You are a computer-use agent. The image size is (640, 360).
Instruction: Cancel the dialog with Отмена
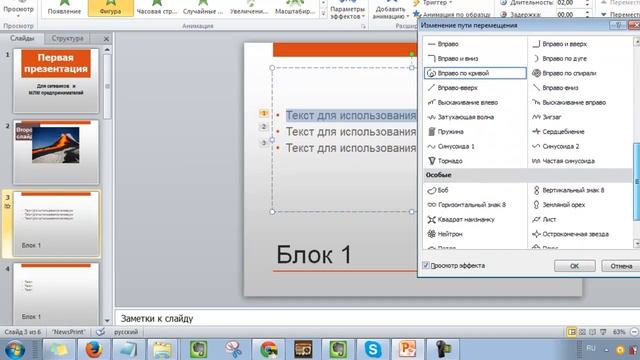[621, 266]
